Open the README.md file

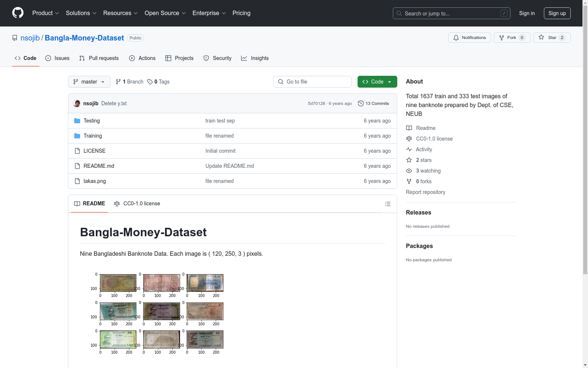click(99, 166)
